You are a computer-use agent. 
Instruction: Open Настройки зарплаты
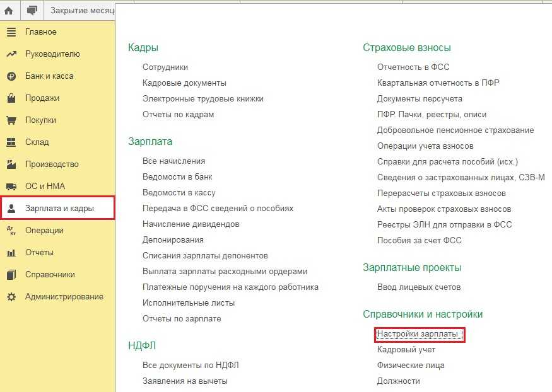[418, 334]
